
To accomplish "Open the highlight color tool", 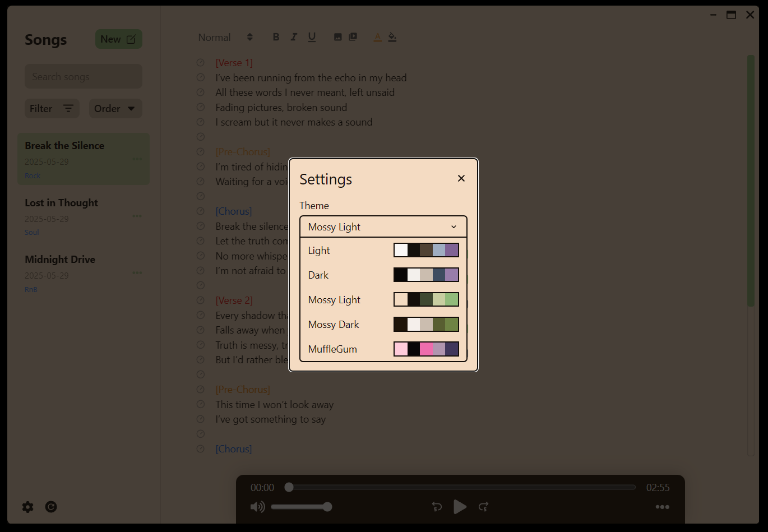I will pyautogui.click(x=392, y=37).
